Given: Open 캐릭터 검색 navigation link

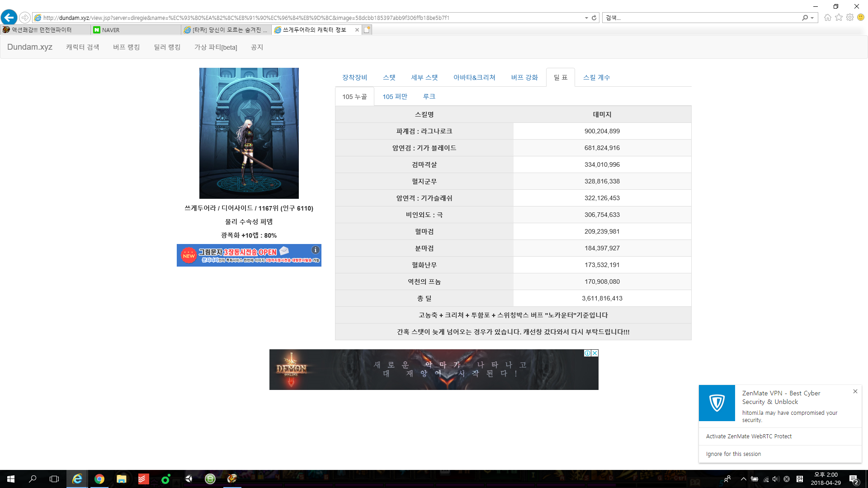Looking at the screenshot, I should (83, 47).
